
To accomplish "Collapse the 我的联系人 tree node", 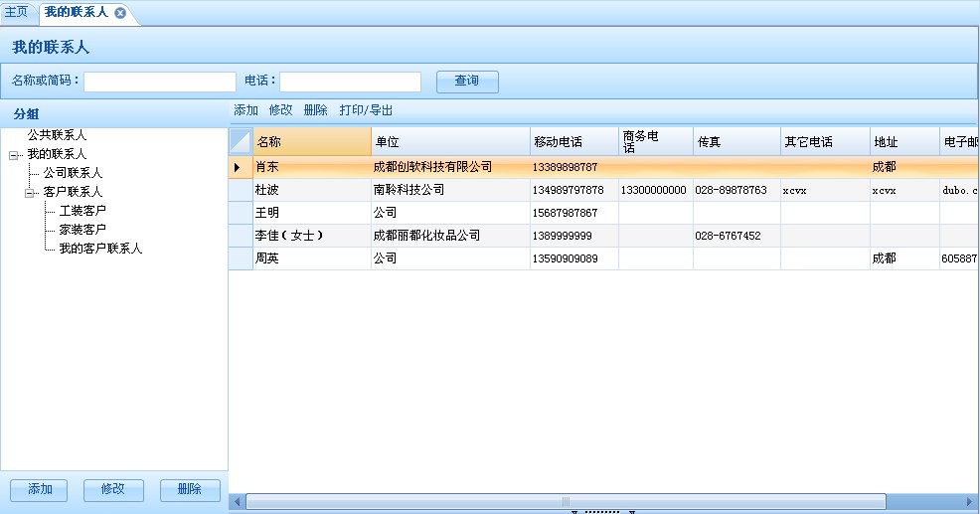I will point(13,155).
